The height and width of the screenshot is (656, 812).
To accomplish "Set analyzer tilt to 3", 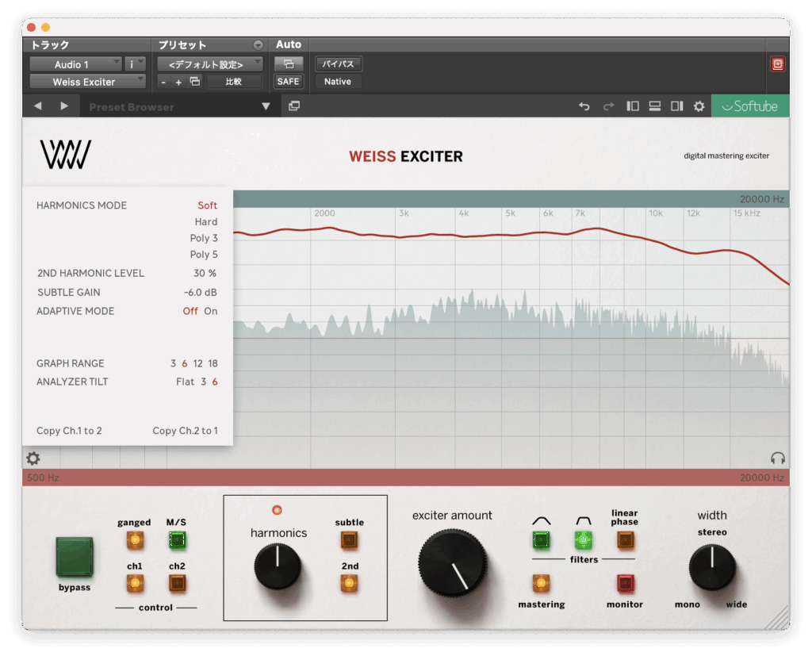I will click(204, 382).
